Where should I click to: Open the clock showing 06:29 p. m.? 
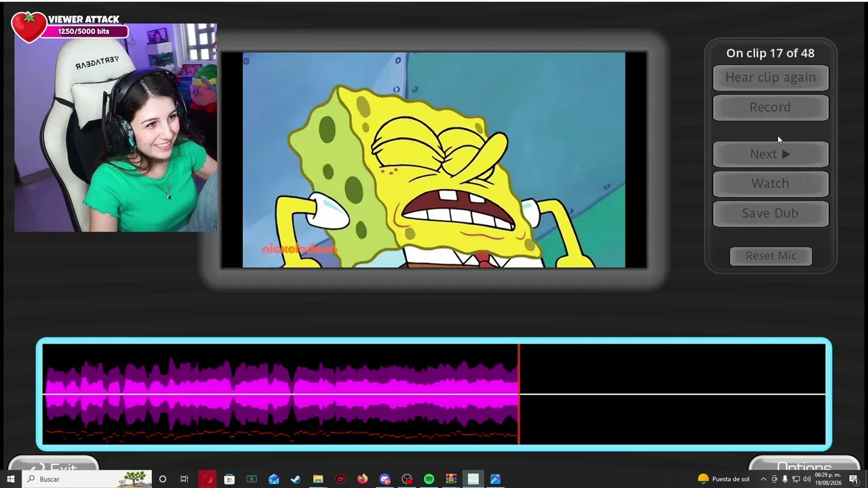(829, 479)
